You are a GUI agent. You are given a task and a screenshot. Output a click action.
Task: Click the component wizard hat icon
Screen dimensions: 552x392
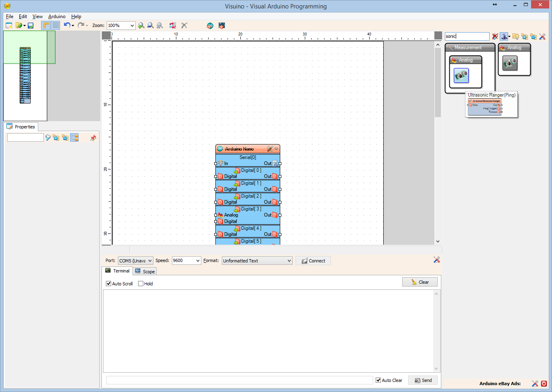[x=504, y=36]
